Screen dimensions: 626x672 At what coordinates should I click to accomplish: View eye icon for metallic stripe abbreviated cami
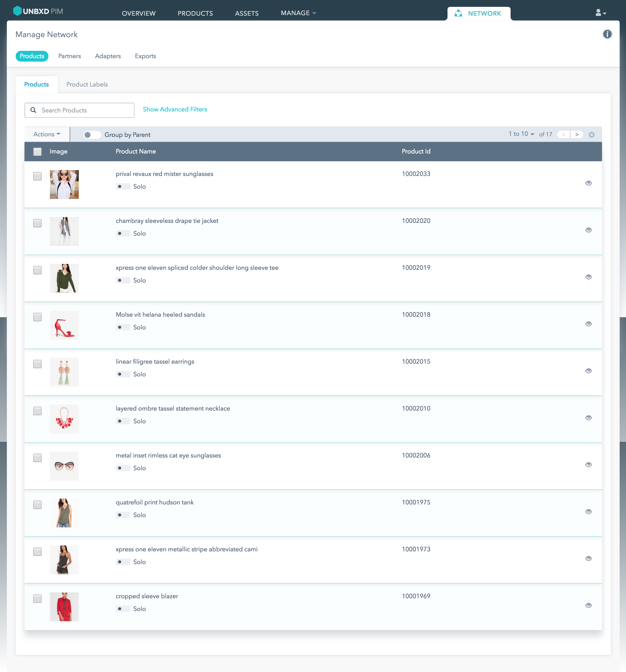point(588,559)
